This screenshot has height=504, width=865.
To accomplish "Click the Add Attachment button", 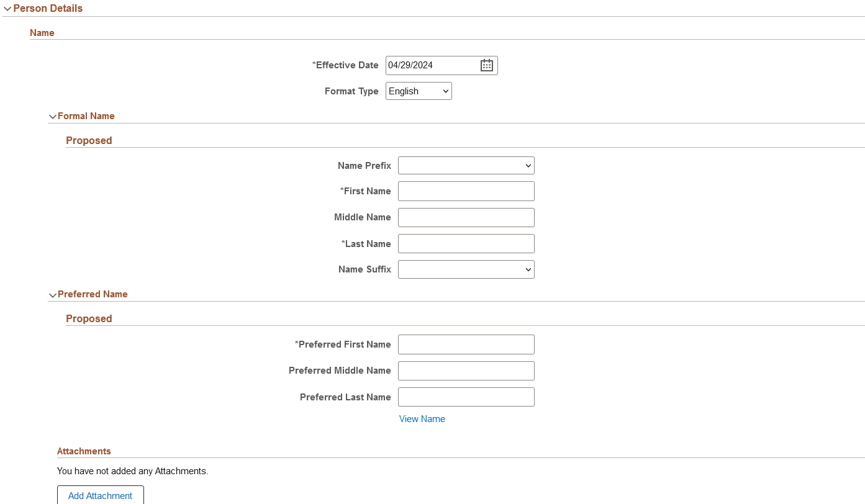I will point(100,495).
